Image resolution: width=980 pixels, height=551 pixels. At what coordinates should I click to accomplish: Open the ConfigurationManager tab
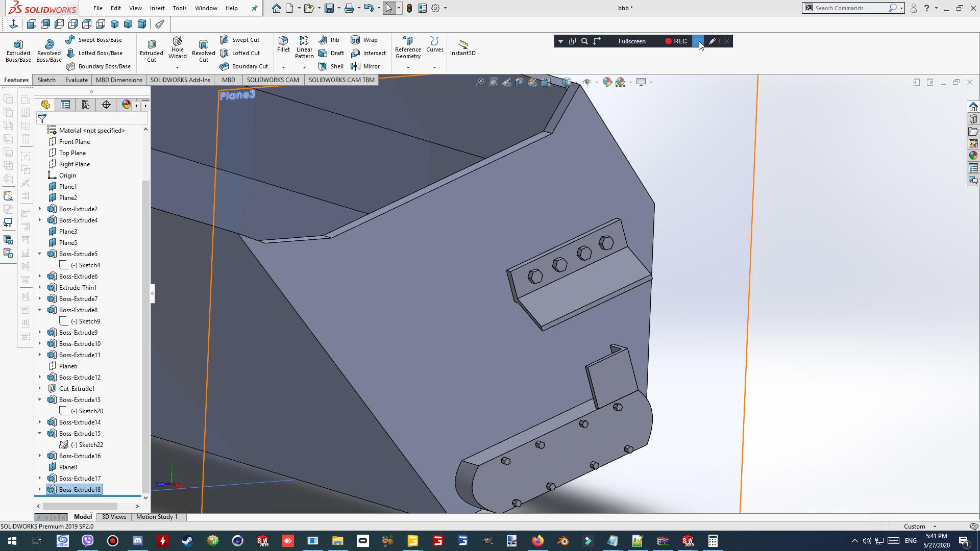[x=86, y=105]
